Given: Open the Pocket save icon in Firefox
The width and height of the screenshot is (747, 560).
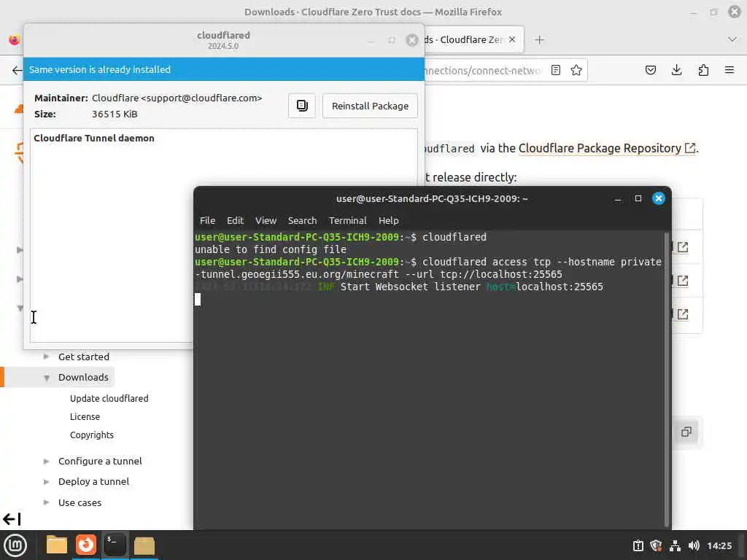Looking at the screenshot, I should point(650,70).
